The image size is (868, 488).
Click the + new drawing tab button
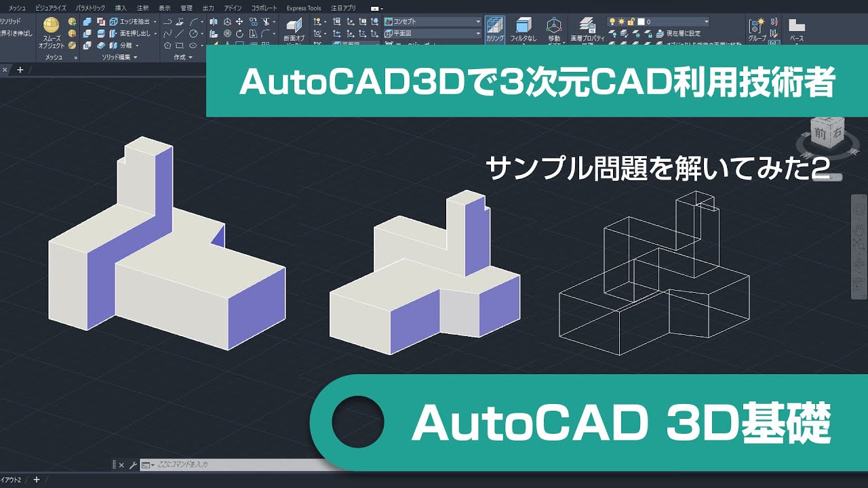pos(20,70)
